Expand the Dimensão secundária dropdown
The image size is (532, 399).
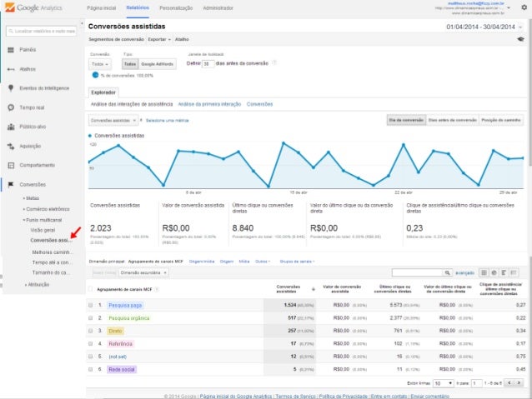pyautogui.click(x=141, y=272)
